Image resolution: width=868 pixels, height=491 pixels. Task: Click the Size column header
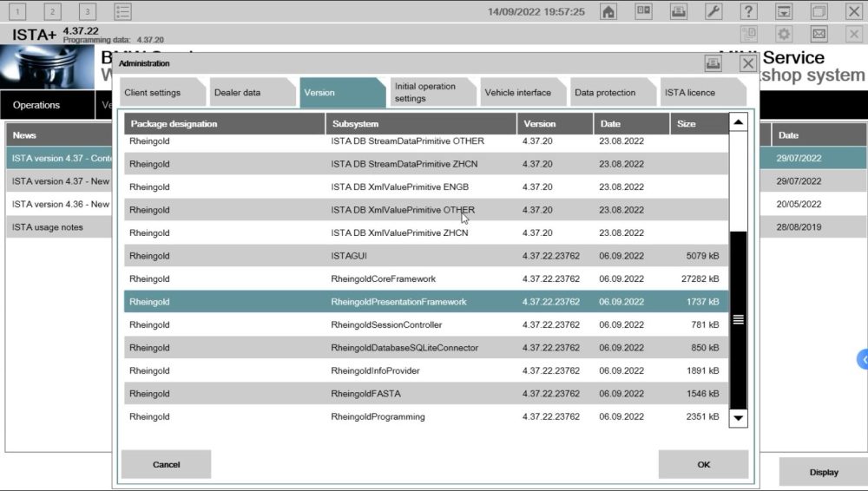699,124
